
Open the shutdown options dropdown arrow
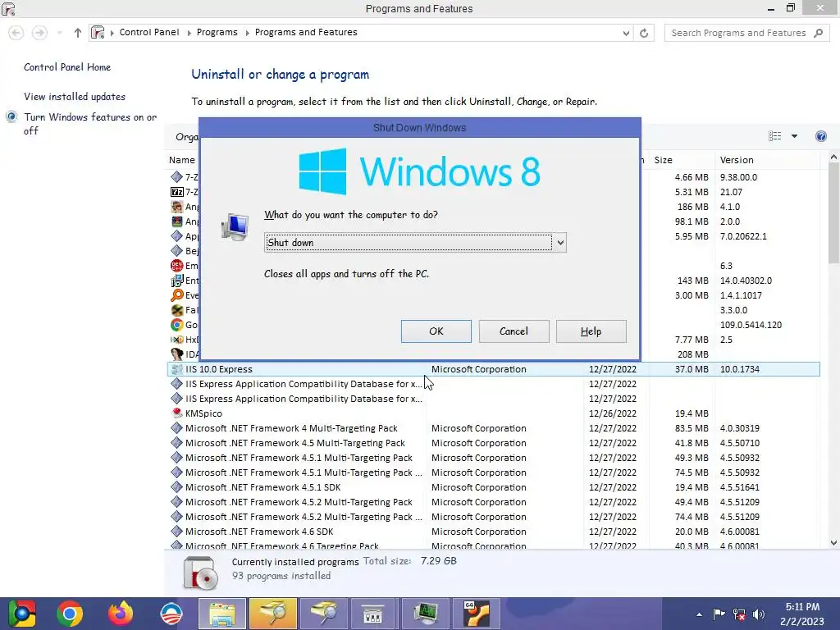559,243
